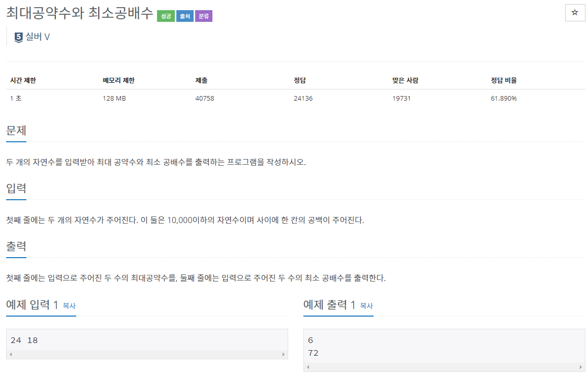
Task: Click left scroll arrow of example output box
Action: pyautogui.click(x=308, y=367)
